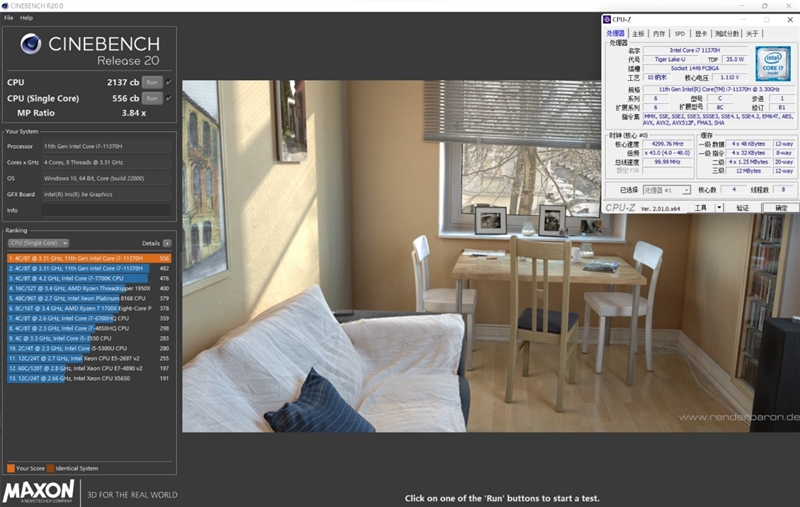Run the CPU multi-core test
The width and height of the screenshot is (800, 507).
pos(152,82)
